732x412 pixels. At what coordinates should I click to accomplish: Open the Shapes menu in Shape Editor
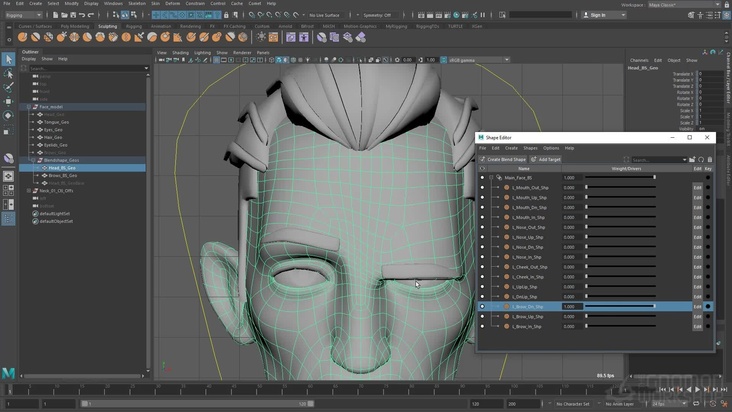click(530, 148)
